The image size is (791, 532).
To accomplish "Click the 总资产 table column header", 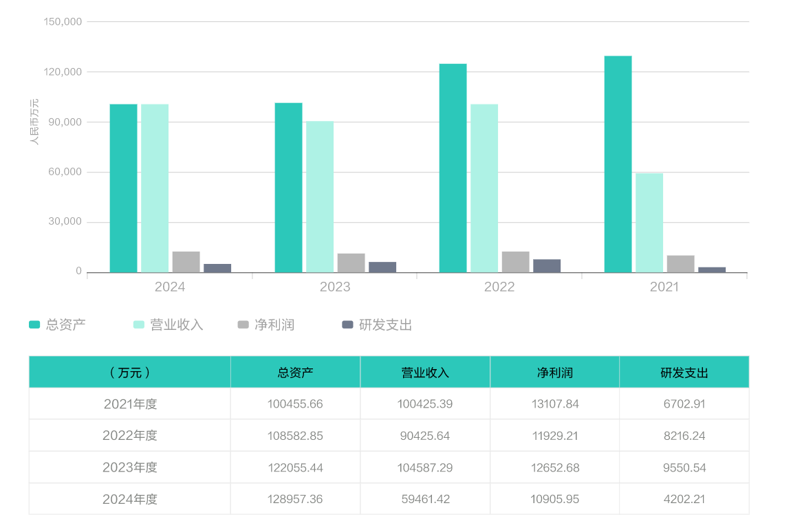I will [295, 372].
